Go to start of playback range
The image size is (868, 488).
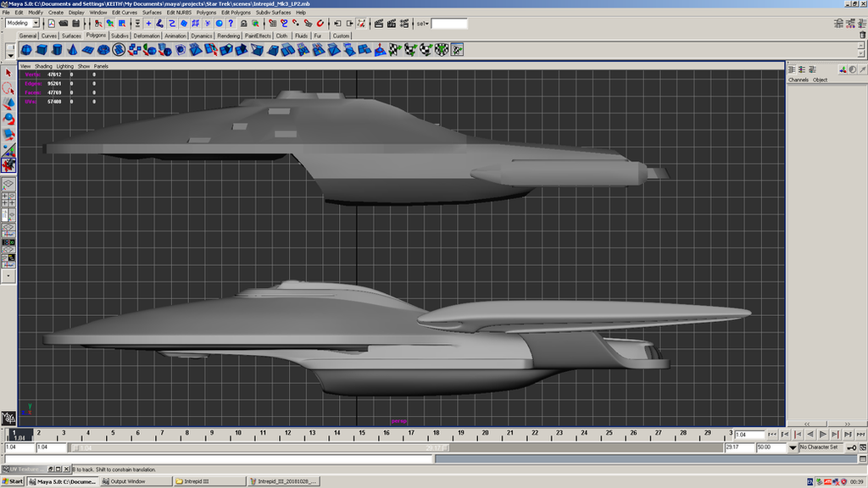(772, 435)
